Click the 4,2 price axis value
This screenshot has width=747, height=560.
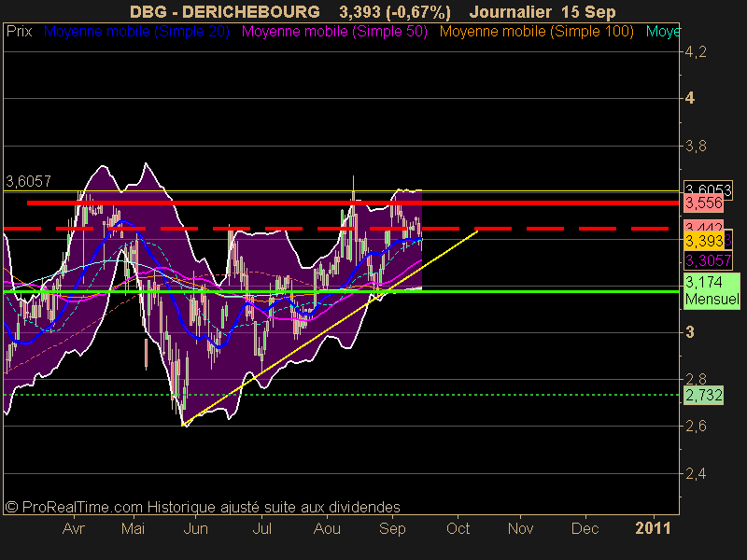pyautogui.click(x=696, y=52)
